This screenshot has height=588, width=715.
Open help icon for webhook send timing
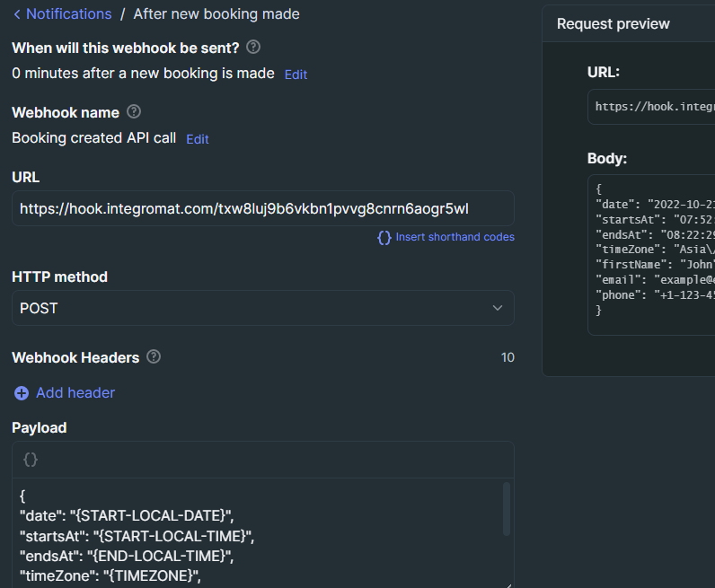click(x=253, y=47)
